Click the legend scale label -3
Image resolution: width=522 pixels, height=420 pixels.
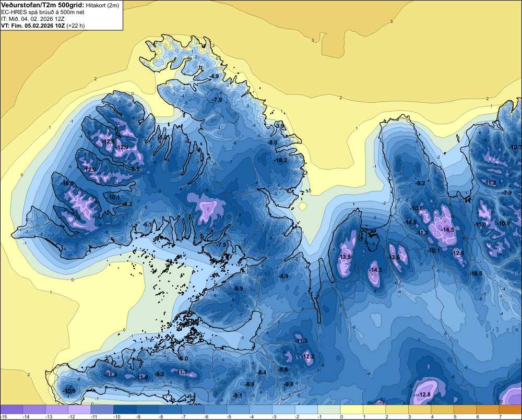(275, 417)
